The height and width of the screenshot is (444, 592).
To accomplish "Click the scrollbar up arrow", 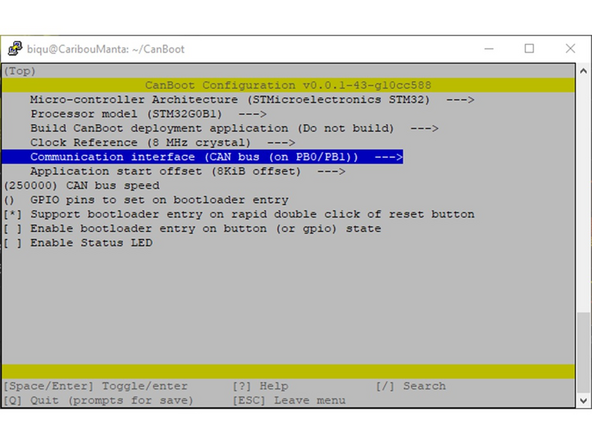I will (583, 71).
